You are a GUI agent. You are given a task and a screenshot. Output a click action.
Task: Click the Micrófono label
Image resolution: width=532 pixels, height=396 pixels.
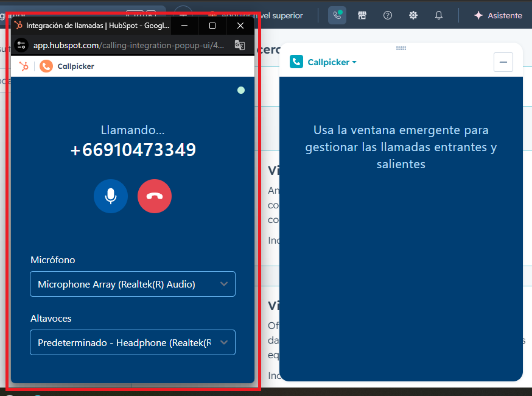click(x=52, y=260)
